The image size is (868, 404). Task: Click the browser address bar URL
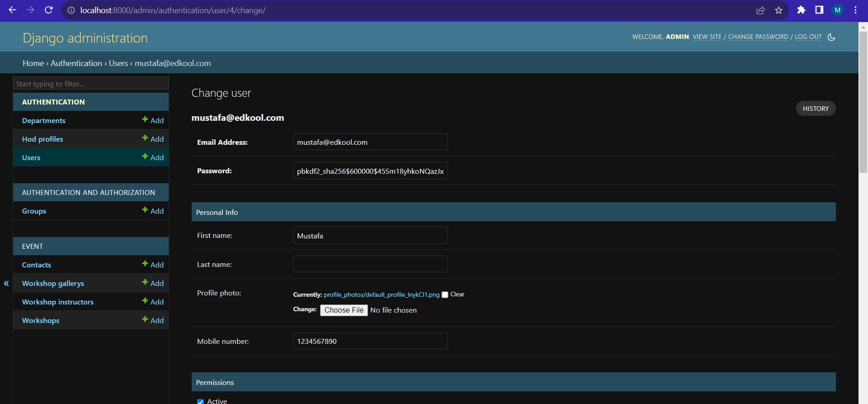173,10
